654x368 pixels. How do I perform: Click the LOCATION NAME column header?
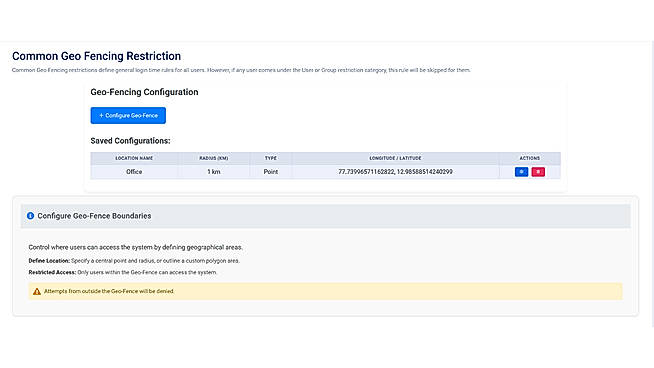tap(134, 158)
